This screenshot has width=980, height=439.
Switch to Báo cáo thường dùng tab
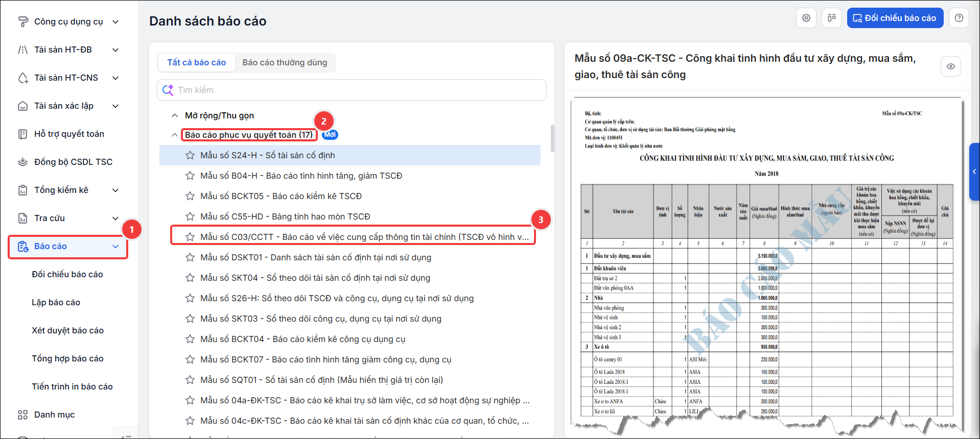[285, 62]
